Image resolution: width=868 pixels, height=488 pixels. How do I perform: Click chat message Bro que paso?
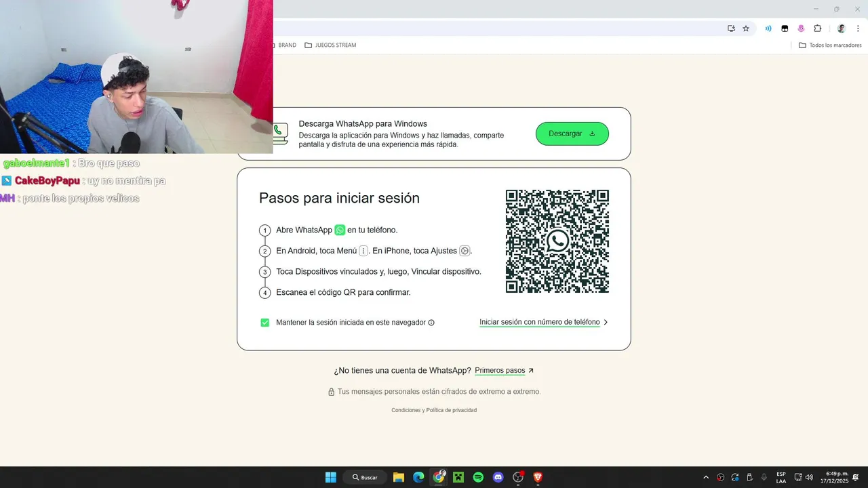coord(71,163)
